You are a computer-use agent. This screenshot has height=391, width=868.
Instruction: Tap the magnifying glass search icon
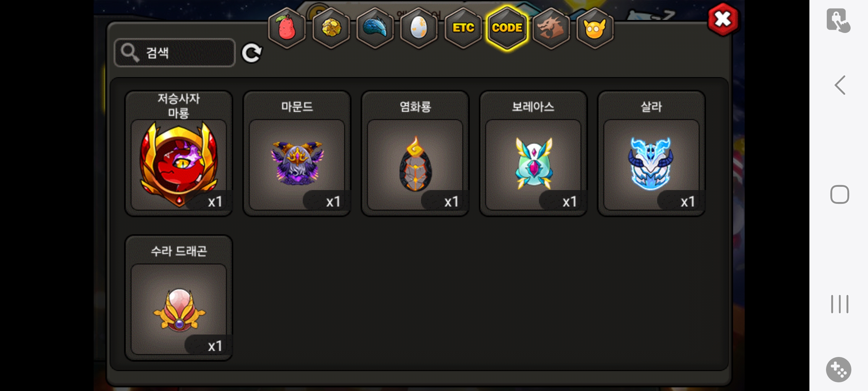[129, 52]
